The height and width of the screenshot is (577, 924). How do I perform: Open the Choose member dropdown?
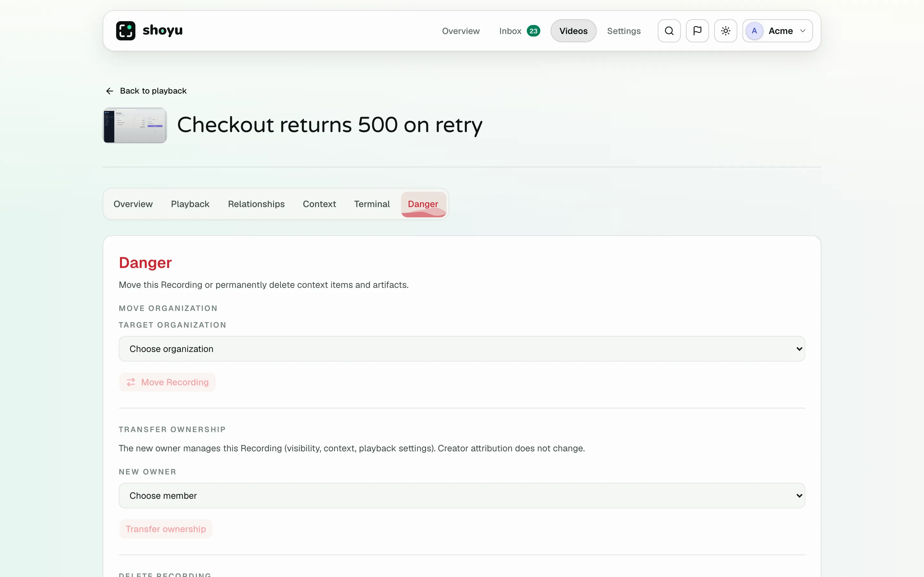462,496
